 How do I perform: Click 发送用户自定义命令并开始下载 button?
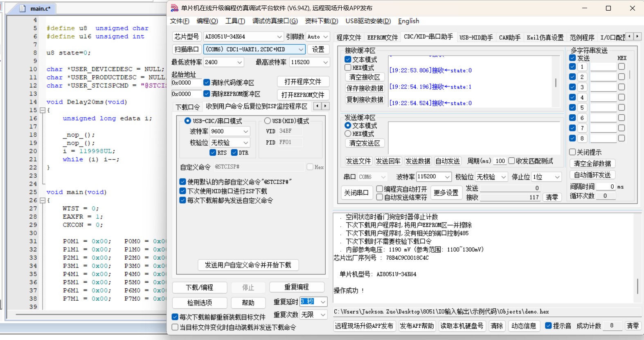point(248,265)
